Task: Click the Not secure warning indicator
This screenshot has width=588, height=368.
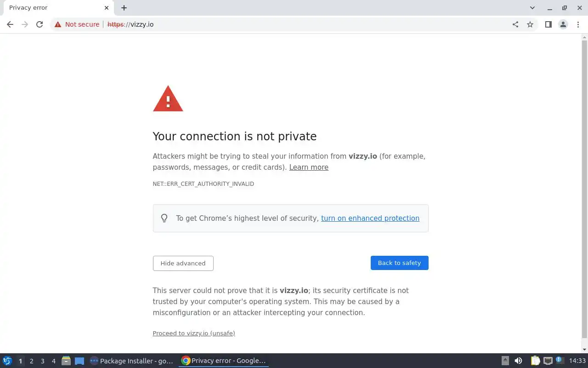Action: click(x=77, y=24)
